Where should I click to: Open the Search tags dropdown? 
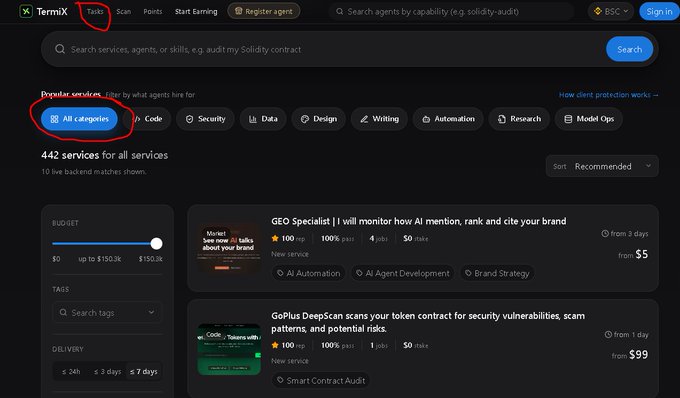click(107, 312)
